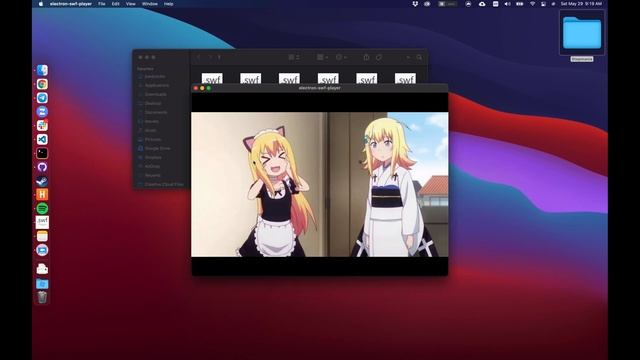Select Dropbox in Finder sidebar

(x=153, y=157)
